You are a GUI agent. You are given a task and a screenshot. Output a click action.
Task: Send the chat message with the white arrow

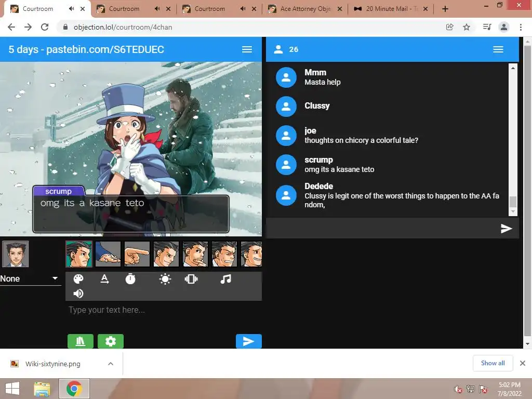coord(506,229)
